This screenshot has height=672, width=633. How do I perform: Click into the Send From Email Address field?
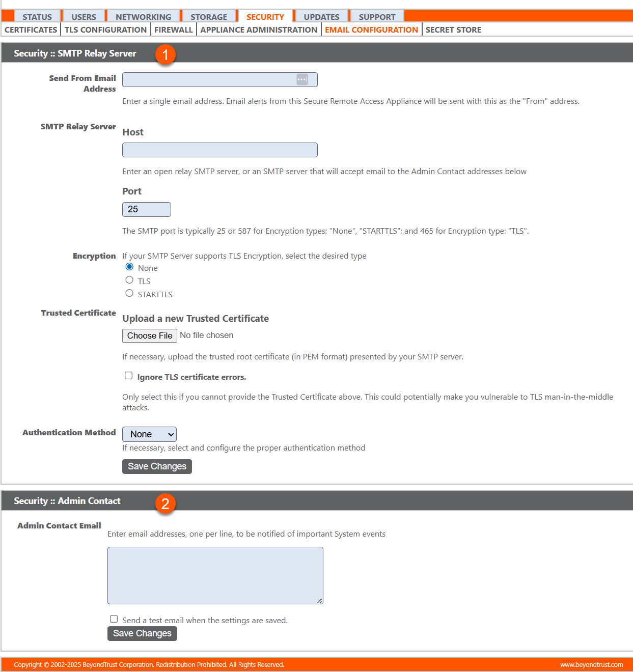pyautogui.click(x=219, y=79)
